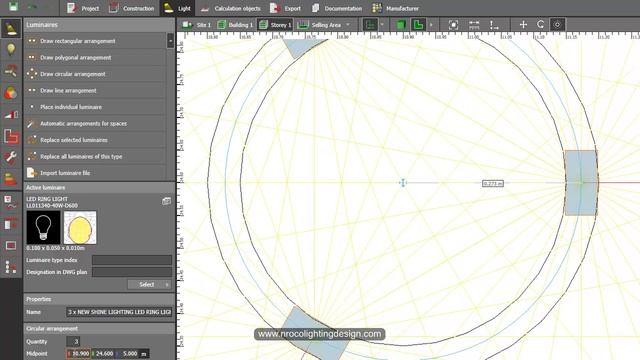The width and height of the screenshot is (640, 360).
Task: Open the red document tool in the sidebar
Action: click(11, 224)
